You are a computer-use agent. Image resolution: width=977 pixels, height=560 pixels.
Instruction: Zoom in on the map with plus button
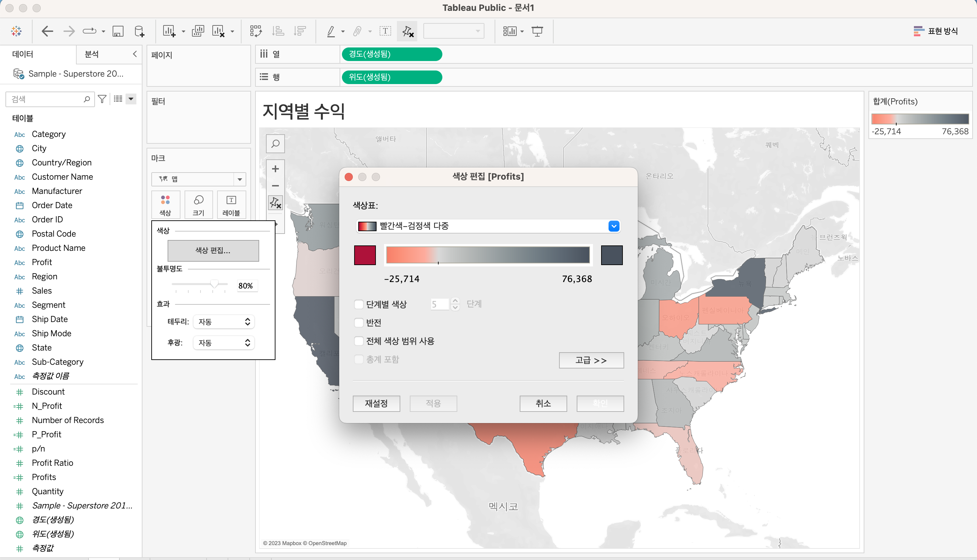pyautogui.click(x=275, y=169)
